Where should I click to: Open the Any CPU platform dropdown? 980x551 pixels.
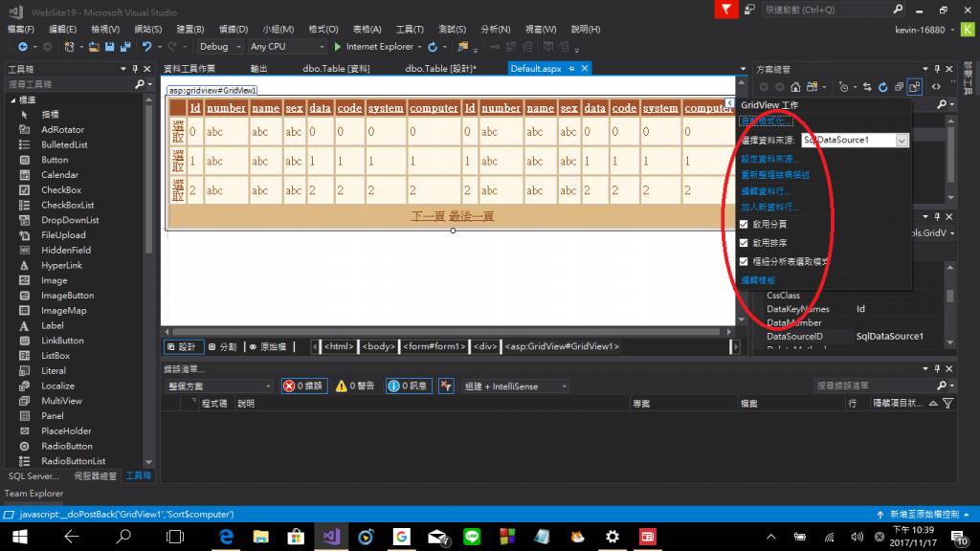pos(287,47)
